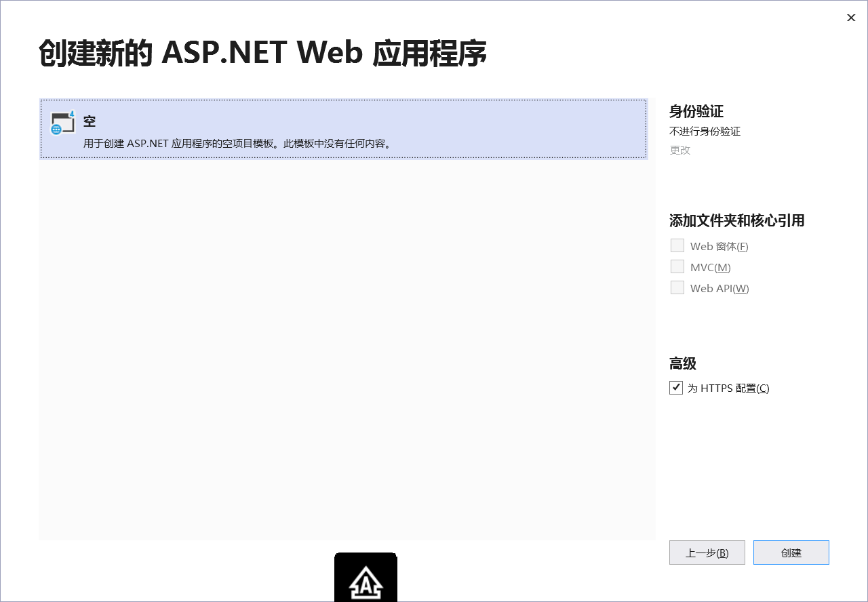Check Web 窗体 to add Web Forms

pyautogui.click(x=677, y=245)
